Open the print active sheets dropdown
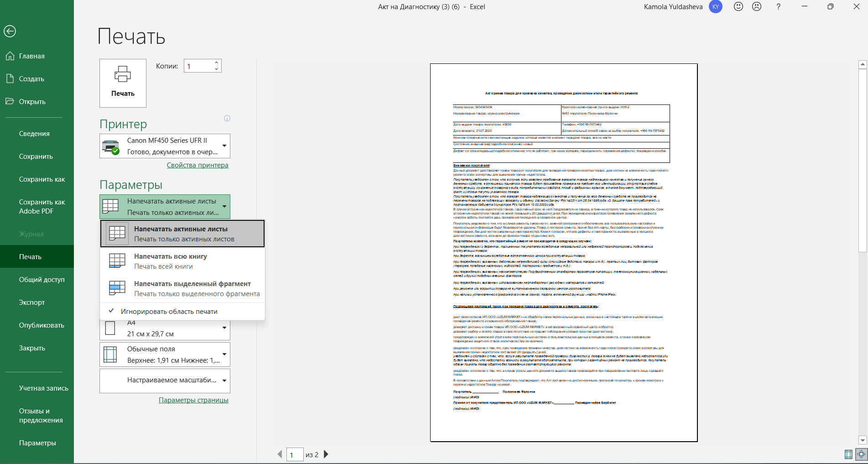The width and height of the screenshot is (868, 464). tap(165, 207)
